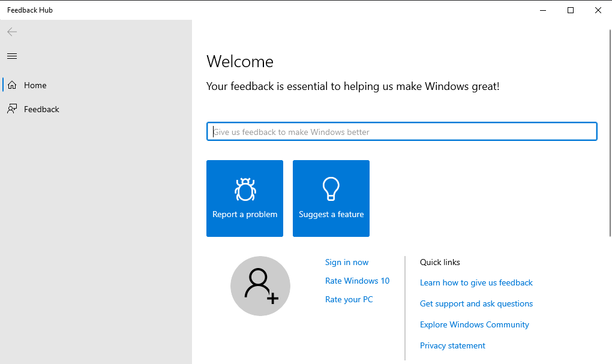Open the Rate Windows 10 link

pos(357,281)
